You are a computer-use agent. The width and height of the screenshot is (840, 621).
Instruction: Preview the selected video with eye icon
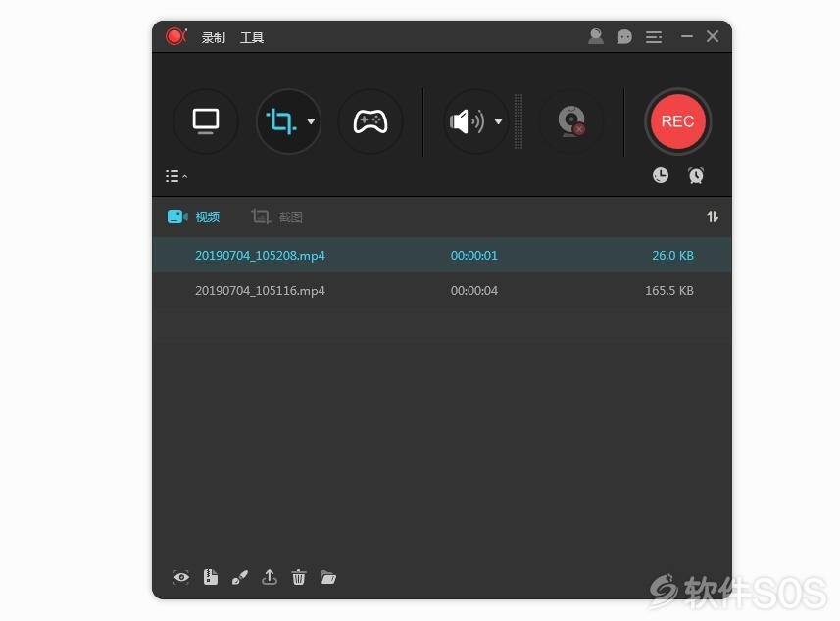[x=181, y=577]
